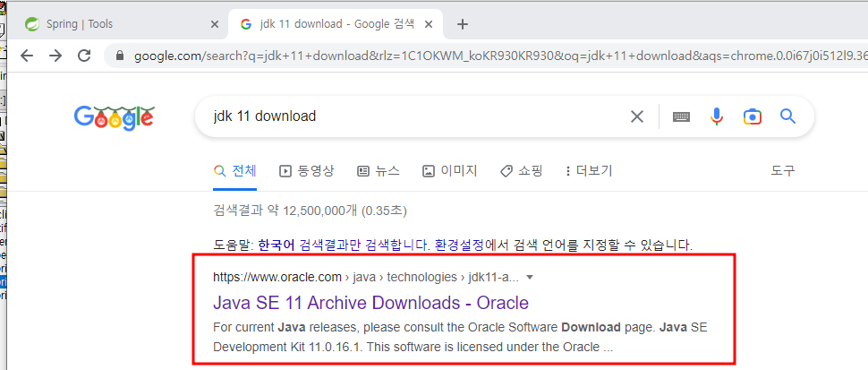View site info via the padlock icon
This screenshot has height=370, width=868.
click(119, 56)
